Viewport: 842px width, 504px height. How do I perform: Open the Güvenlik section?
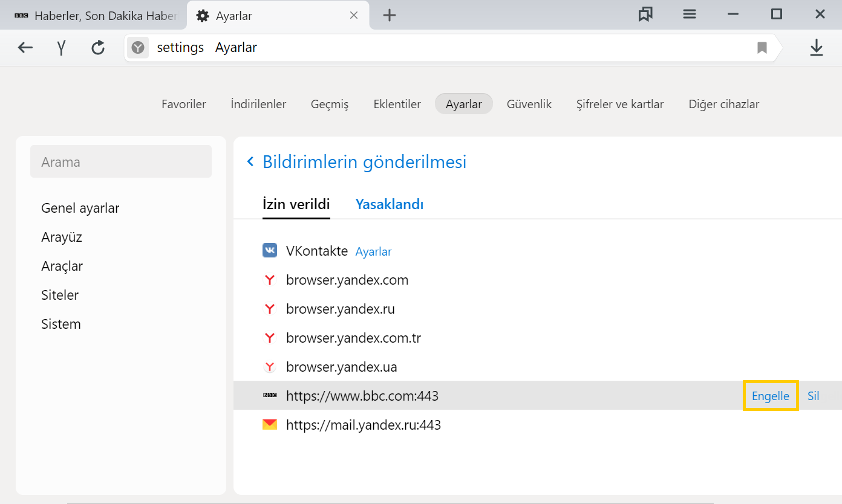(x=529, y=104)
